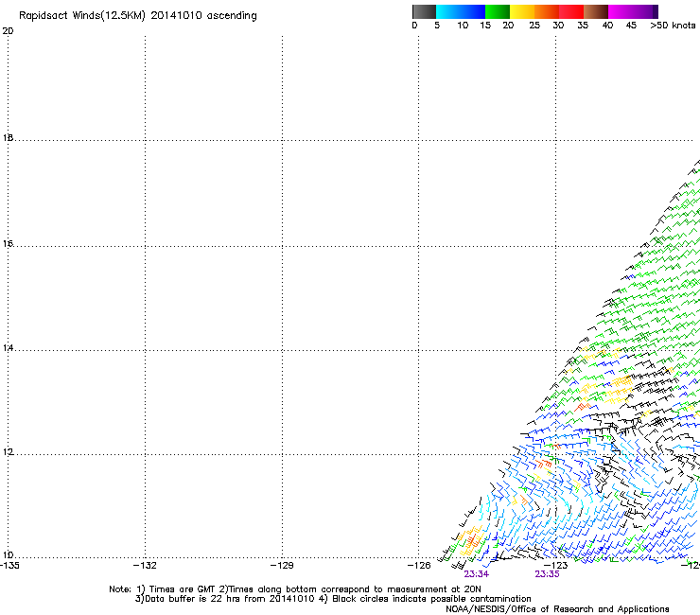Click the legend label '35'
Image resolution: width=700 pixels, height=615 pixels.
click(583, 25)
